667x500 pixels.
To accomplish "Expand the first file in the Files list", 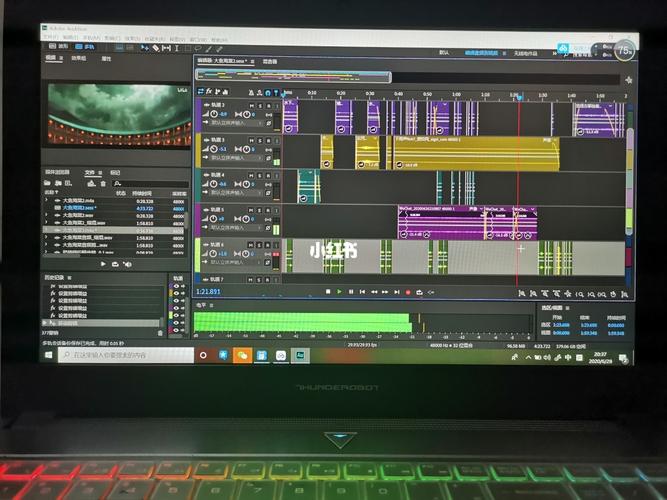I will 46,200.
